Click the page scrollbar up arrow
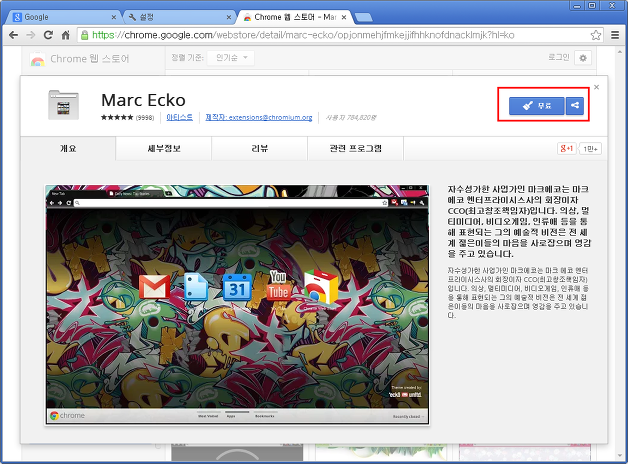628x464 pixels. [621, 50]
